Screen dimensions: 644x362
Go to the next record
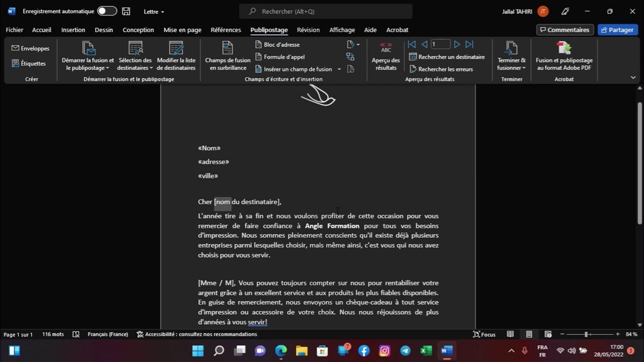pyautogui.click(x=457, y=44)
